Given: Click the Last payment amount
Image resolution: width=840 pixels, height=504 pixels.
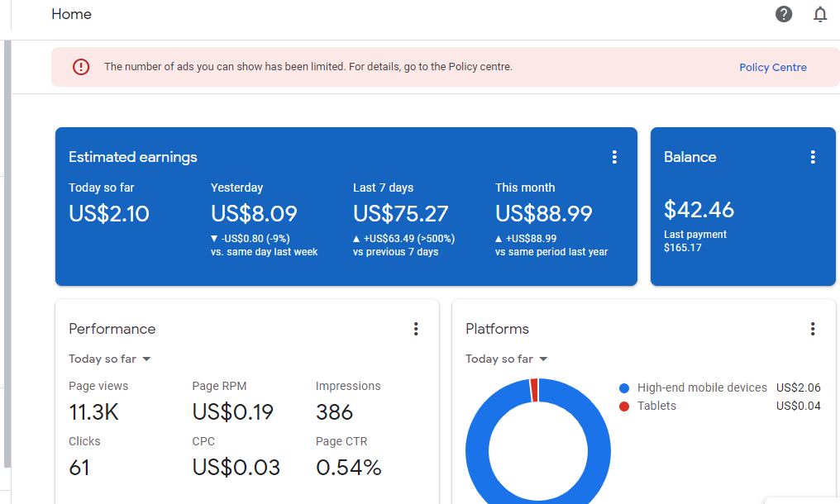Looking at the screenshot, I should 682,247.
